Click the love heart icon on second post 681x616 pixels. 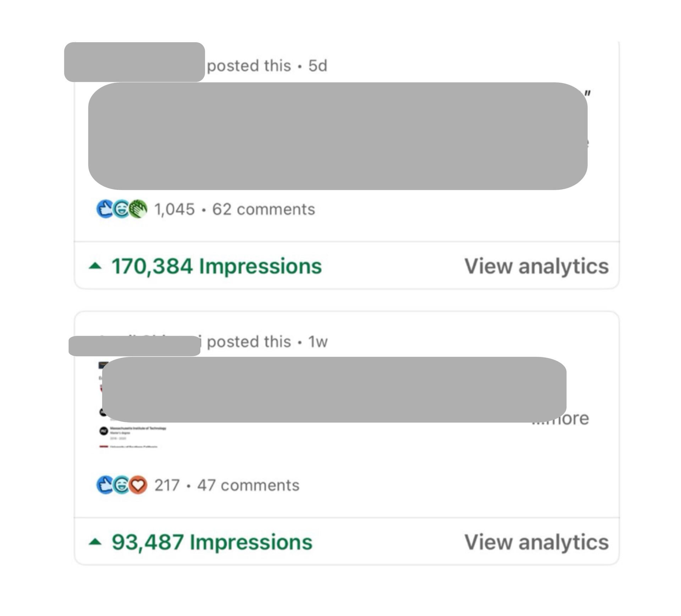pos(138,485)
